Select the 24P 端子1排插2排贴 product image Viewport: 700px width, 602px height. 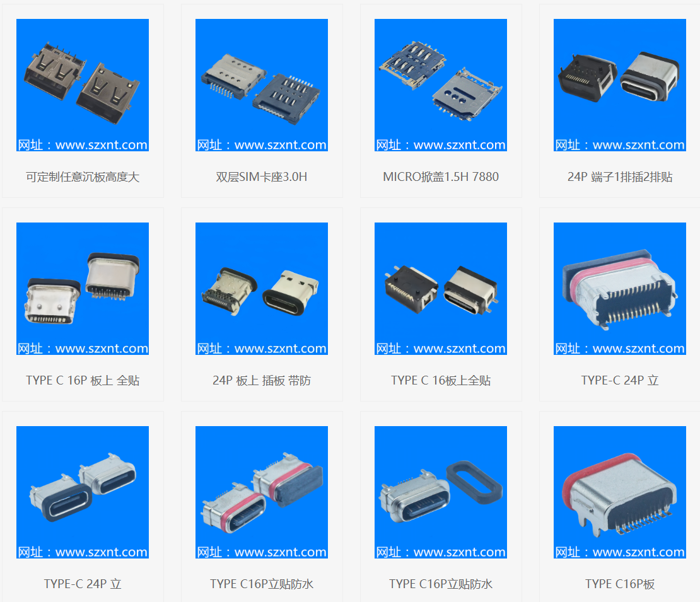(x=620, y=85)
